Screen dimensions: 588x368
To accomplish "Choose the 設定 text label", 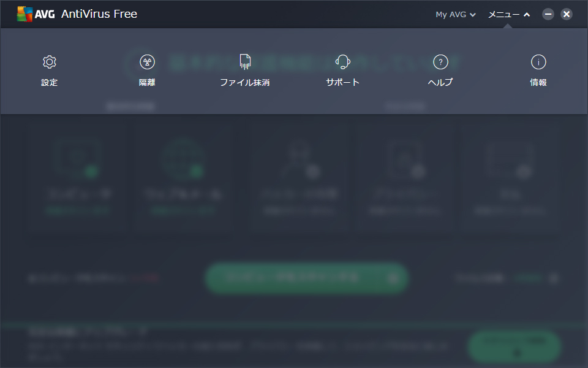I will point(49,82).
